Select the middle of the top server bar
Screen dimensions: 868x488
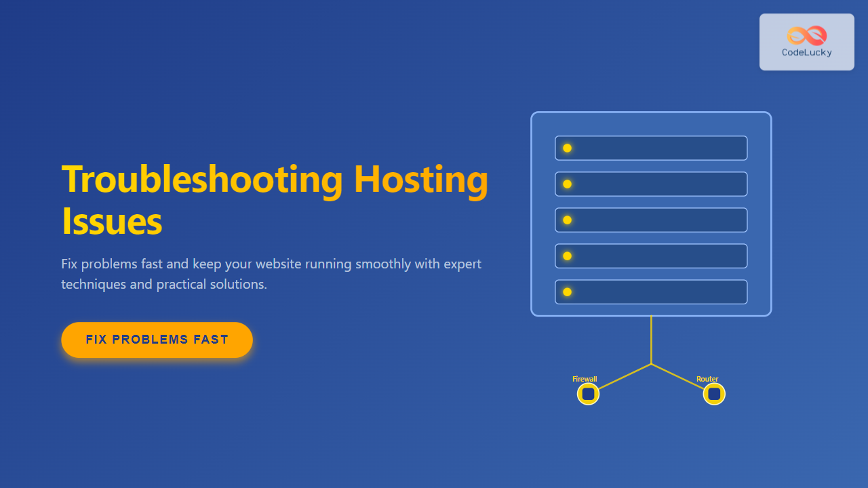coord(651,148)
